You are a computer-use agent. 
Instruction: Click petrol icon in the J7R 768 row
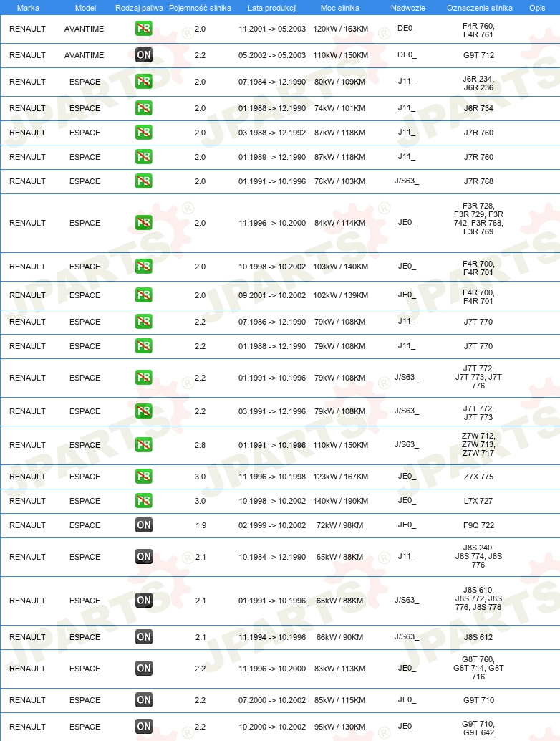[x=143, y=181]
